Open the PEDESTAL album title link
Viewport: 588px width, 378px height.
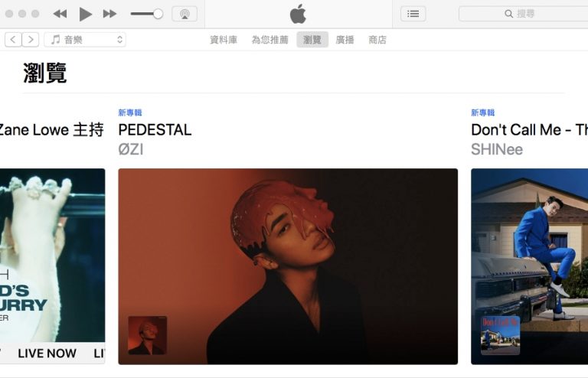[155, 130]
